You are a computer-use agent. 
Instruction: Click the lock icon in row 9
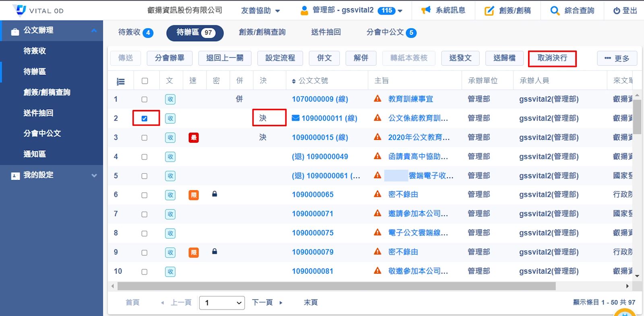coord(215,252)
